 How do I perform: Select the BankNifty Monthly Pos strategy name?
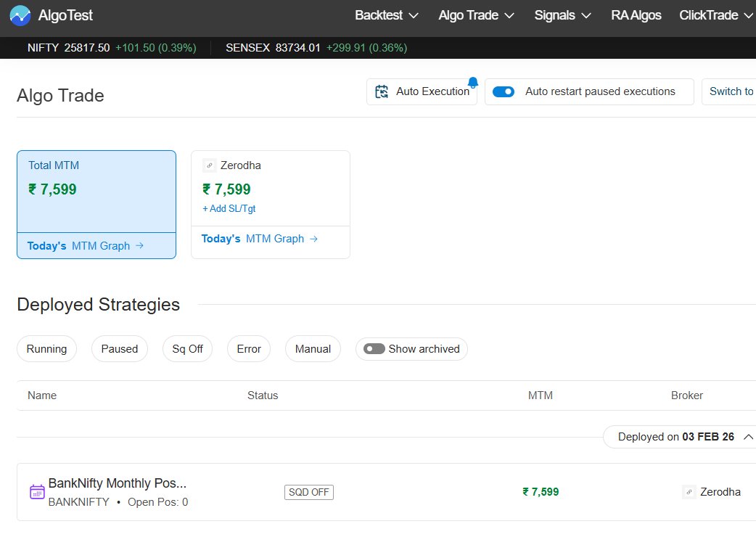coord(118,483)
